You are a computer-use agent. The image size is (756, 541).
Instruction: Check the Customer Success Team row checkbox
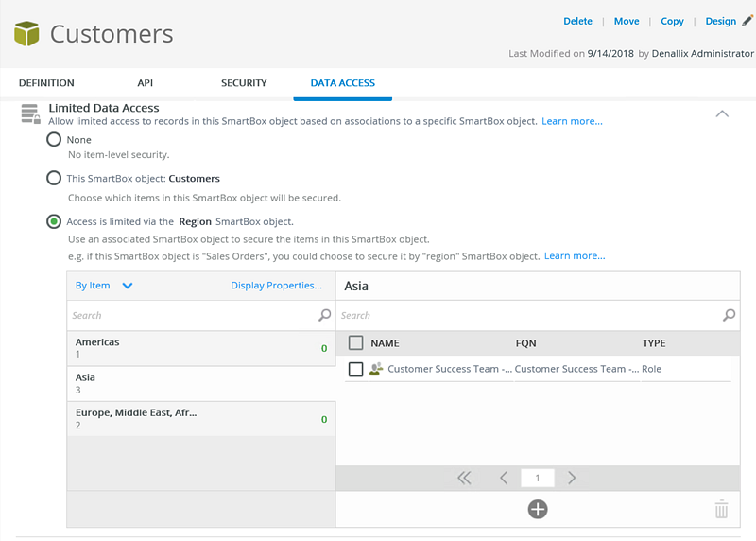tap(355, 369)
